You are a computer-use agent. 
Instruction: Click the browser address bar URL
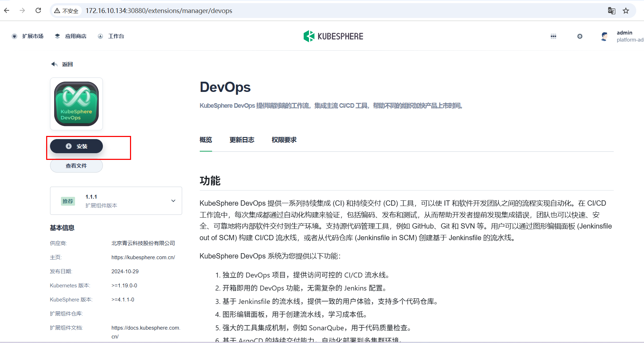point(159,11)
